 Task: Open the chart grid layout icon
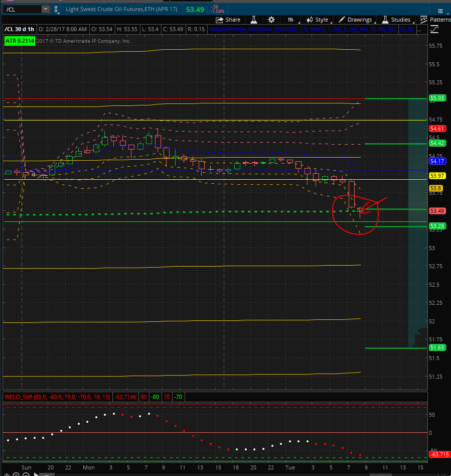point(440,11)
